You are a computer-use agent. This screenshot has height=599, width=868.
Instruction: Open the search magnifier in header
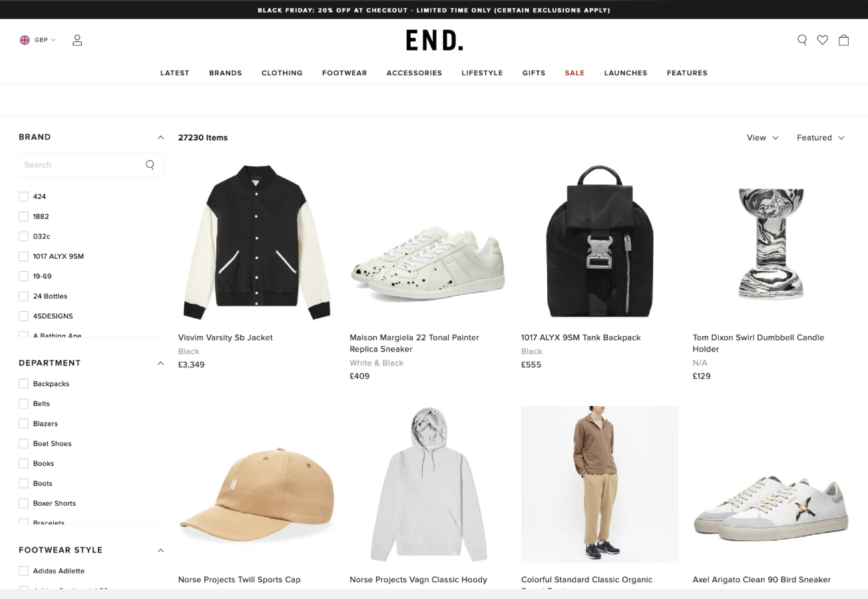point(802,40)
